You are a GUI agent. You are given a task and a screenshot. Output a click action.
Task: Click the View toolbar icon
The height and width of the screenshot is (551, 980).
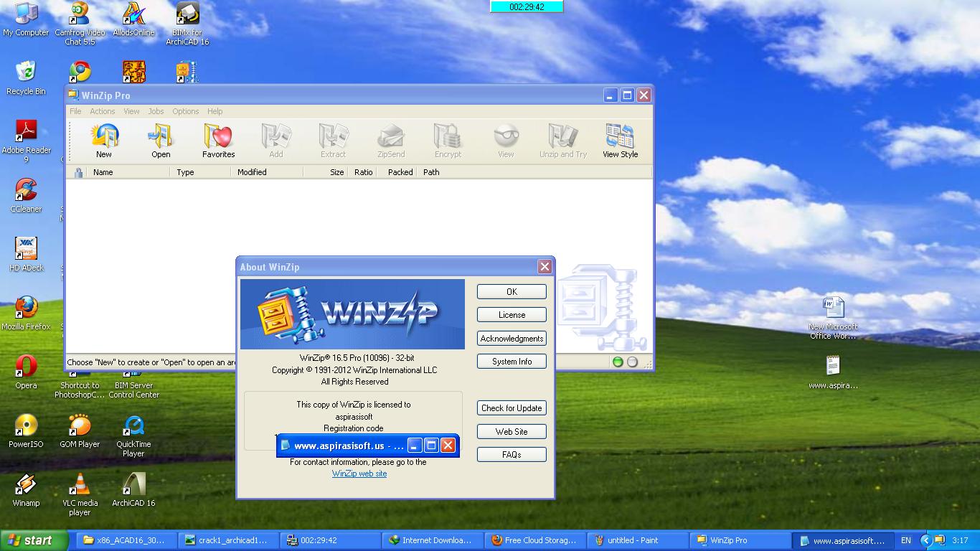506,141
